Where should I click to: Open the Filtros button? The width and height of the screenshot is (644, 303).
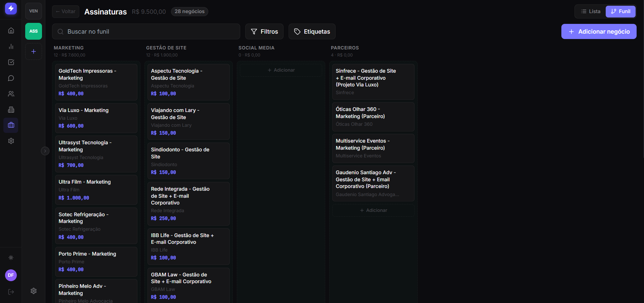(264, 32)
